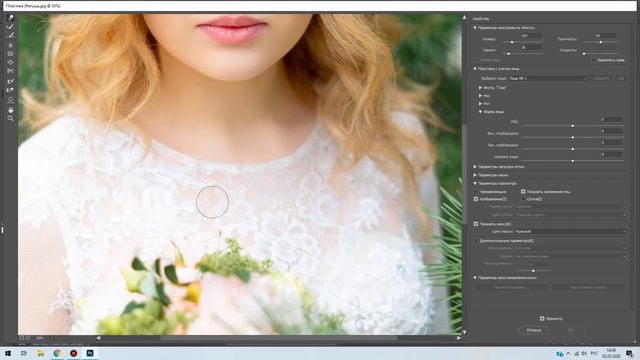The width and height of the screenshot is (640, 360).
Task: Click the brush Плотность slider handle
Action: coord(601,42)
